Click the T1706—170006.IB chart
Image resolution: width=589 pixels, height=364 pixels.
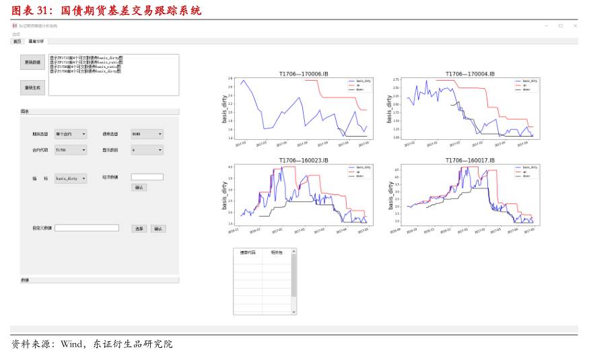click(304, 108)
